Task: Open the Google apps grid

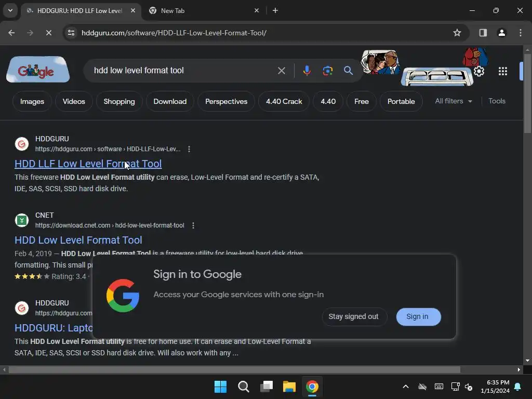Action: (503, 71)
